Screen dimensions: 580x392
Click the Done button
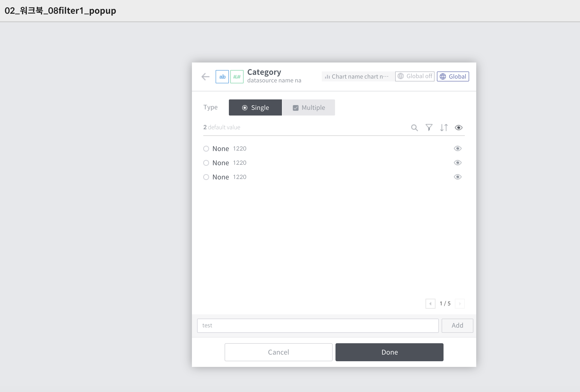[389, 352]
